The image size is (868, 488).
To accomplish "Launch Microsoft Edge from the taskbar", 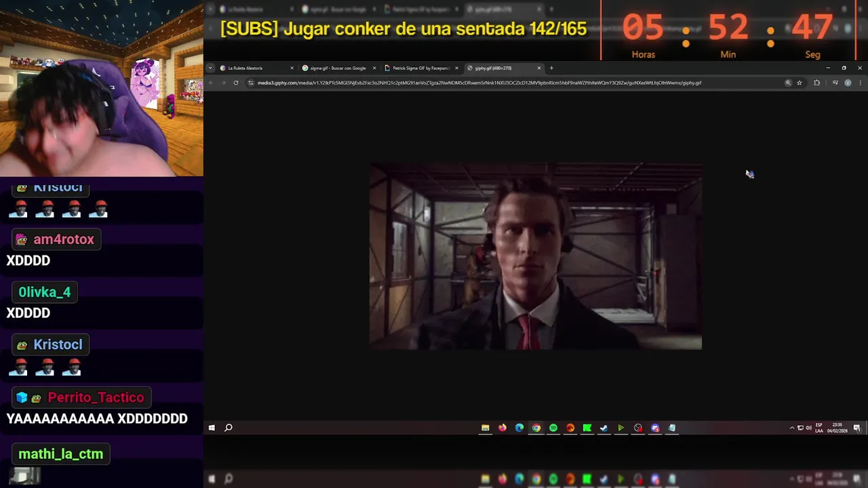I will (519, 428).
